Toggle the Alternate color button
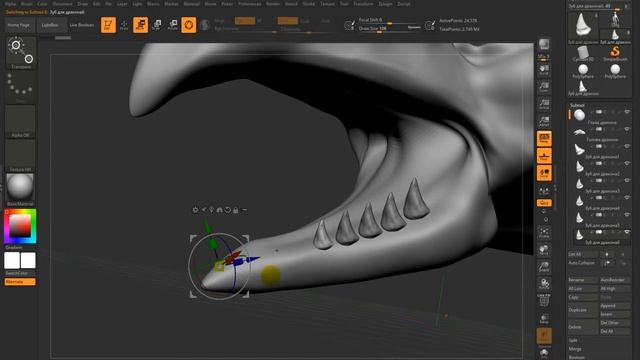Viewport: 640px width, 360px height. (20, 282)
